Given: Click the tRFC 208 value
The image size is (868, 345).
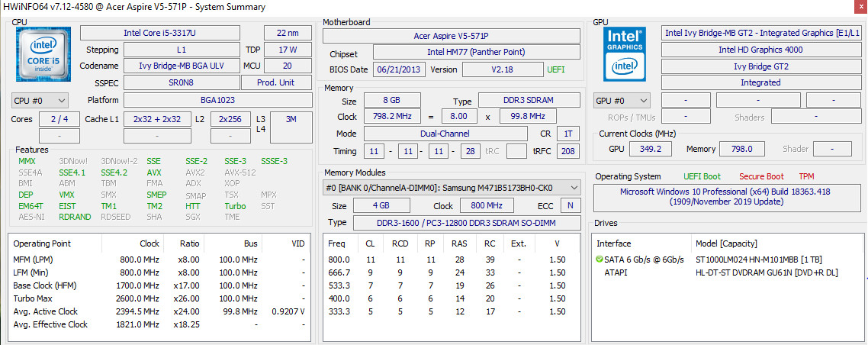Looking at the screenshot, I should coord(568,150).
